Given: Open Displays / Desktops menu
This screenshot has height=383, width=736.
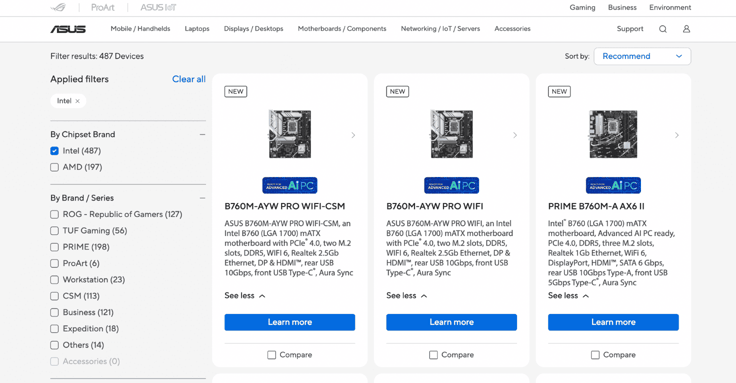Looking at the screenshot, I should point(253,29).
